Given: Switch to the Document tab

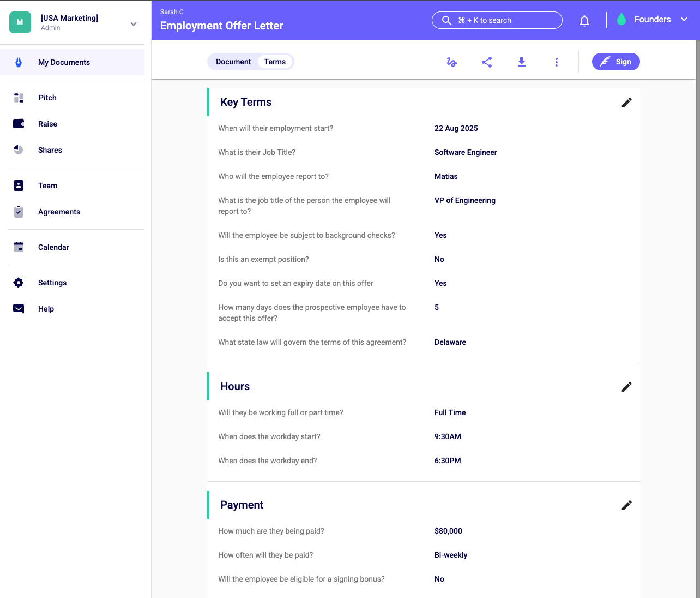Looking at the screenshot, I should 233,62.
